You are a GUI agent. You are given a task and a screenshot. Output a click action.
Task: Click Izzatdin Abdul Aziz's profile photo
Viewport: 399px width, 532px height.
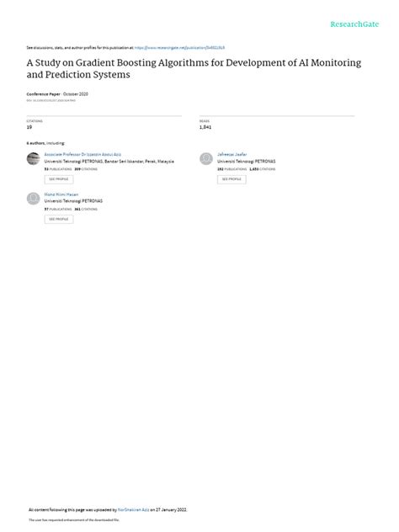point(34,158)
